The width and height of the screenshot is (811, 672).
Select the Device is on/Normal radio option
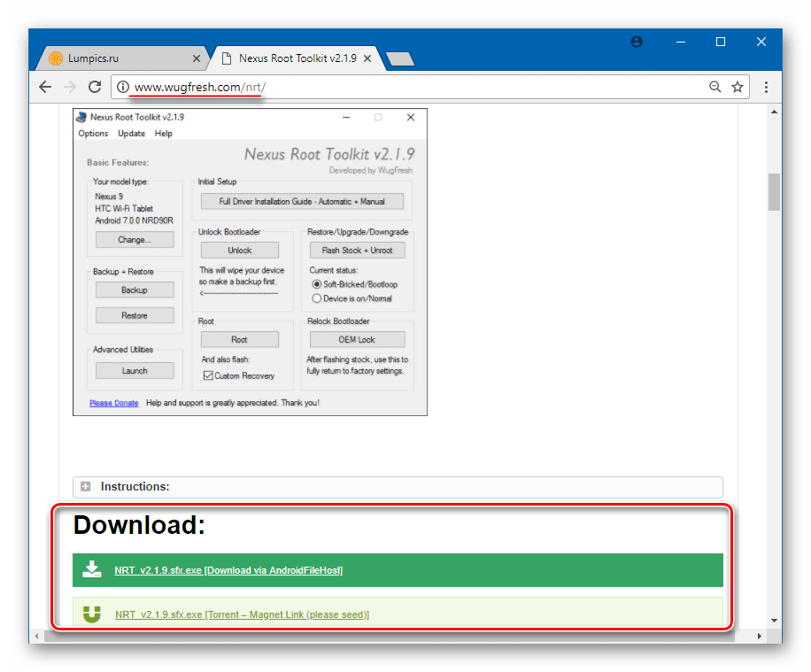click(317, 298)
